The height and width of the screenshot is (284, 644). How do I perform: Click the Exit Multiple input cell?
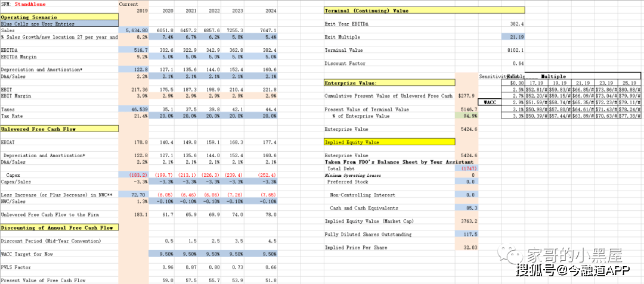coord(513,37)
